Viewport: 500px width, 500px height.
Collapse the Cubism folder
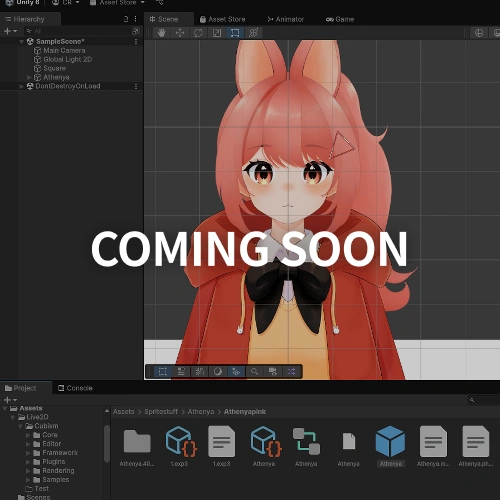21,426
